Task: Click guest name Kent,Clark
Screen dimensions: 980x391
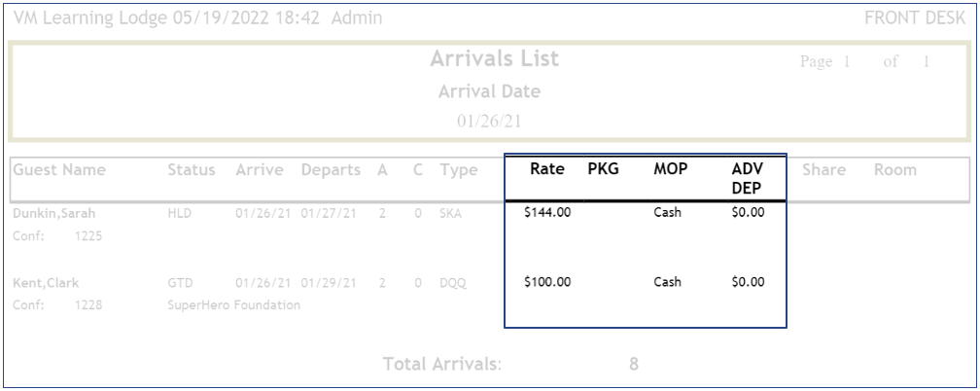Action: point(46,283)
